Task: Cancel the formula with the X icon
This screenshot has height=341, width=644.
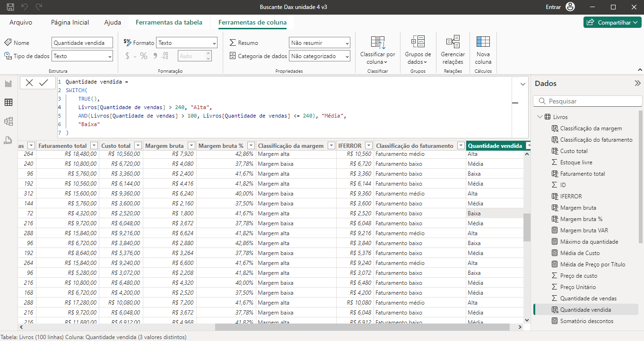Action: click(29, 83)
